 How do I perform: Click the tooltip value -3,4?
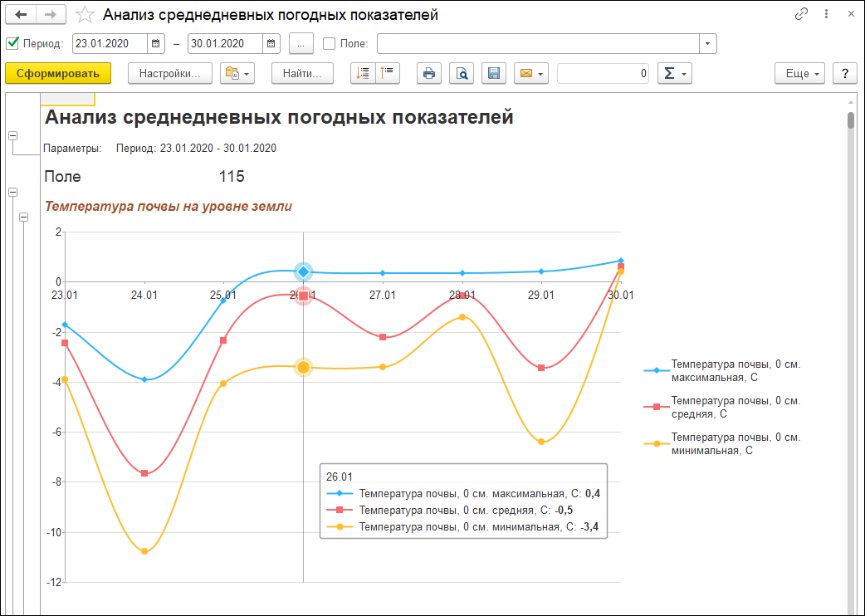pos(589,526)
